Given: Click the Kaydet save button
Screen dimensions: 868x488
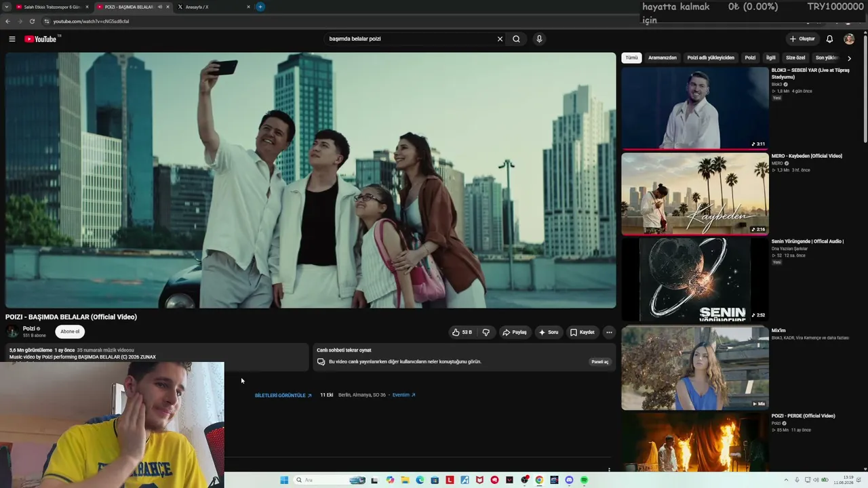Looking at the screenshot, I should [583, 332].
